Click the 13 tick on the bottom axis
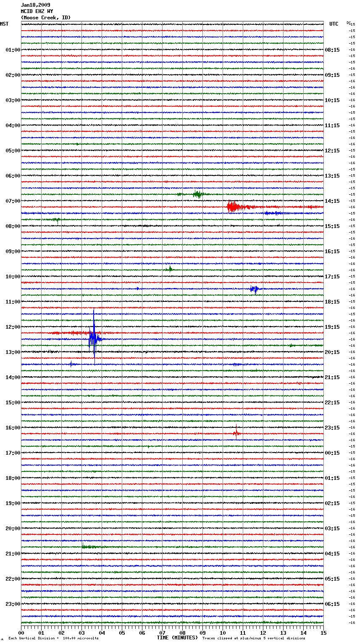This screenshot has width=357, height=644. tap(283, 633)
